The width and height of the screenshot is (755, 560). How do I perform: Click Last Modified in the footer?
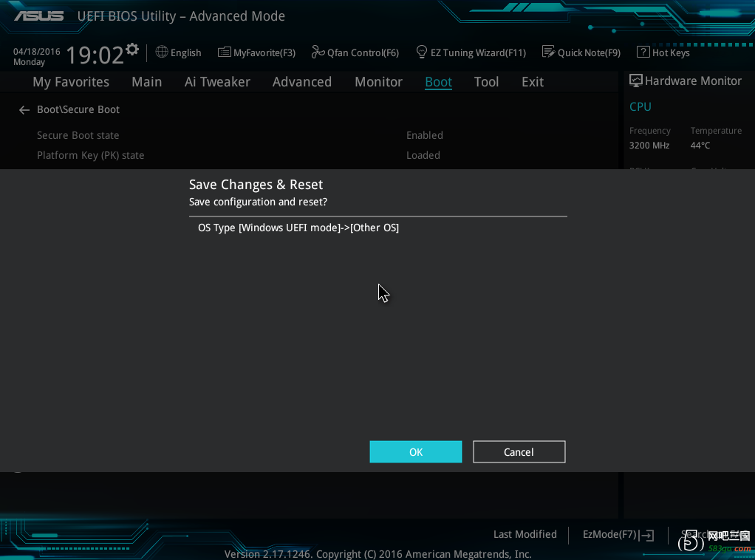[525, 534]
